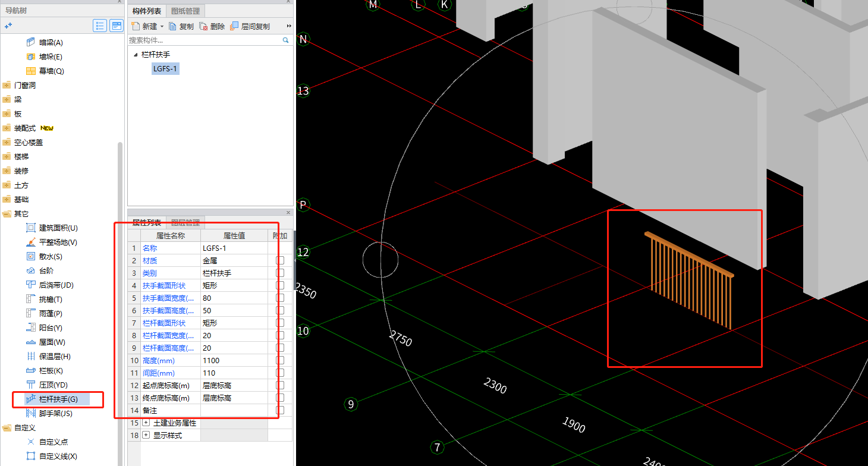
Task: Switch to 图层管理 tab
Action: (185, 223)
